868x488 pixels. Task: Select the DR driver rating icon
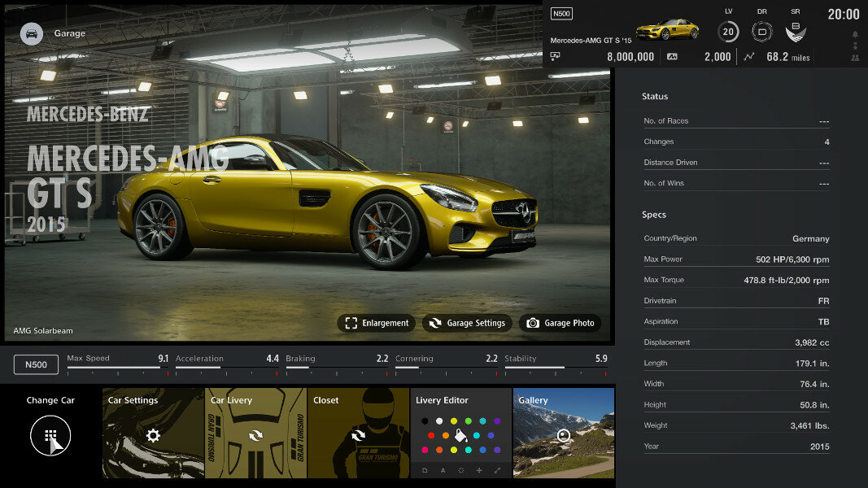(762, 32)
